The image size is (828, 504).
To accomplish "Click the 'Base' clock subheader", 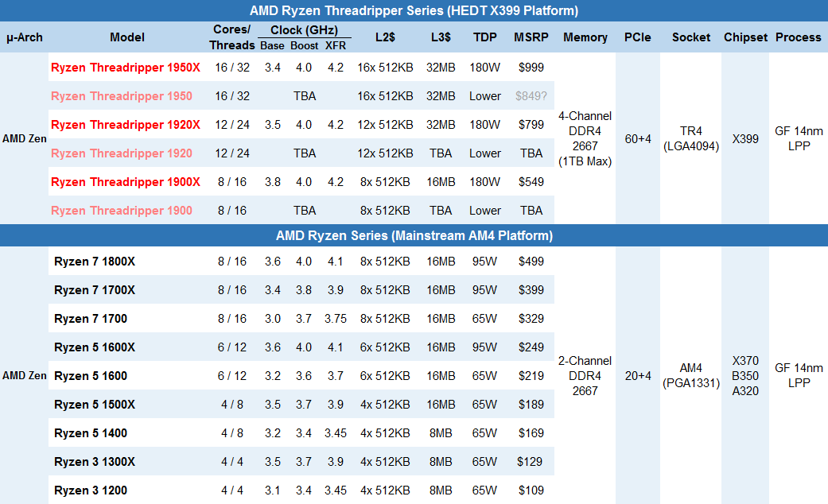I will point(273,46).
